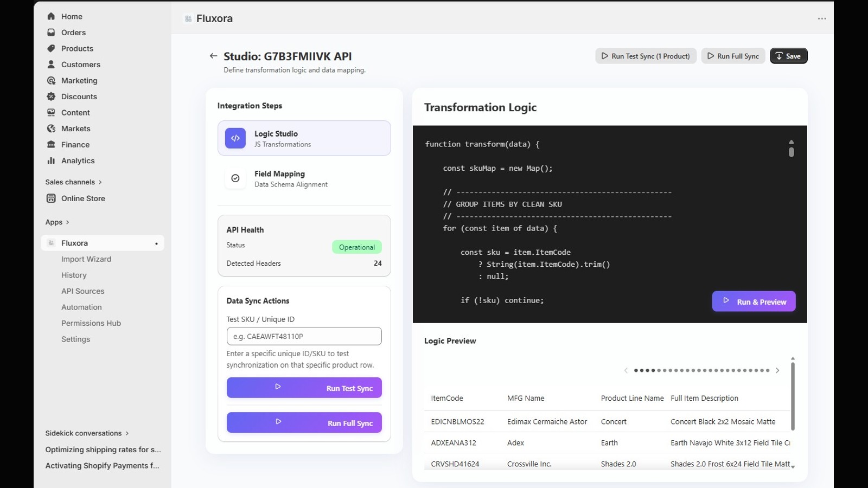
Task: Click the Finance bank icon
Action: pyautogui.click(x=51, y=144)
